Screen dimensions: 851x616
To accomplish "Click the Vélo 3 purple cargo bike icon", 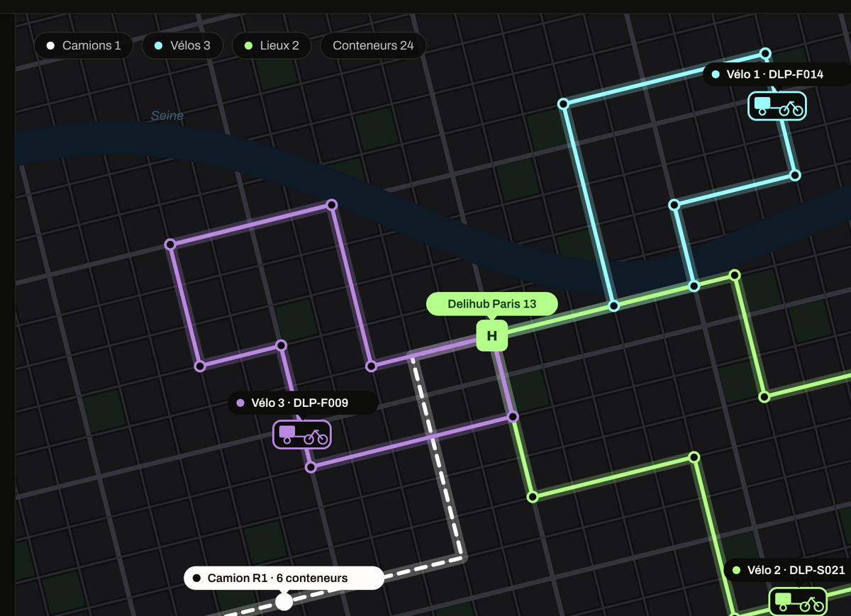I will coord(302,435).
